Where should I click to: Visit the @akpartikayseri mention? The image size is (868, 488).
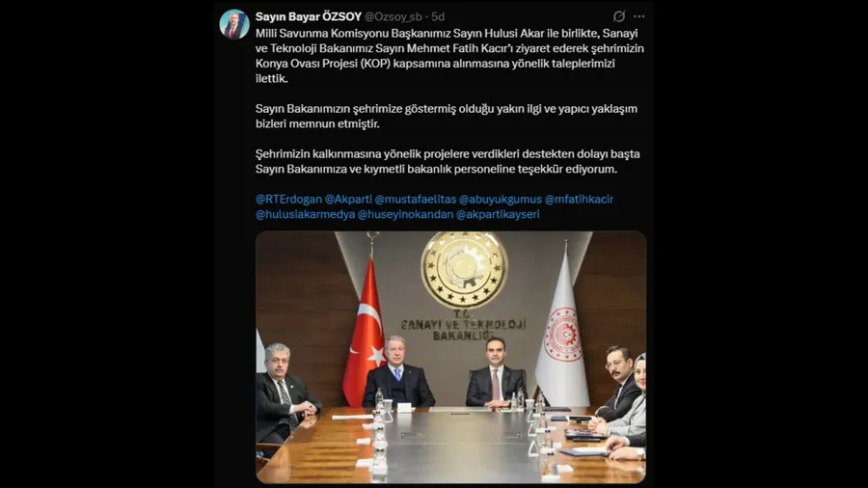(x=498, y=214)
